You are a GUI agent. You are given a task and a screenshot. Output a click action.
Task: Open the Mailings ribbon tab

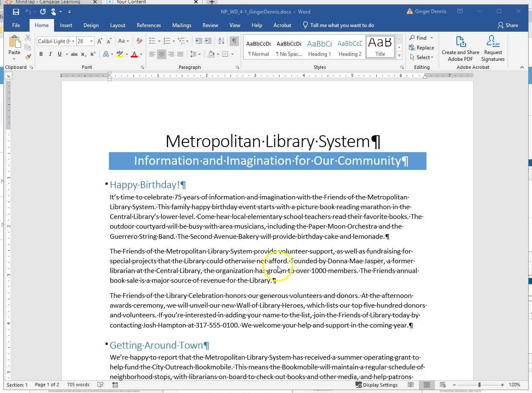coord(182,25)
